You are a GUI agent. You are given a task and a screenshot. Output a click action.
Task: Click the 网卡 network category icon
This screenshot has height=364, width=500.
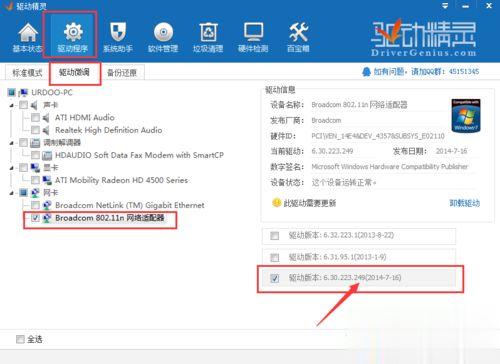coord(35,193)
